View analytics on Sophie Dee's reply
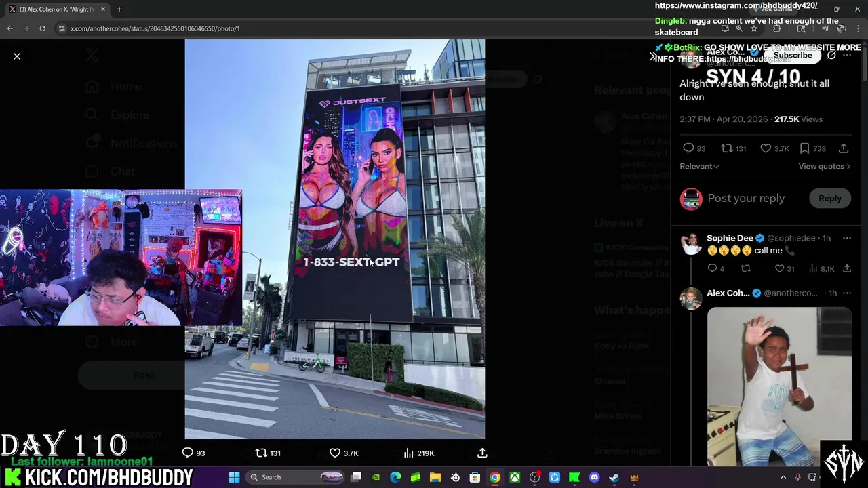 coord(821,269)
